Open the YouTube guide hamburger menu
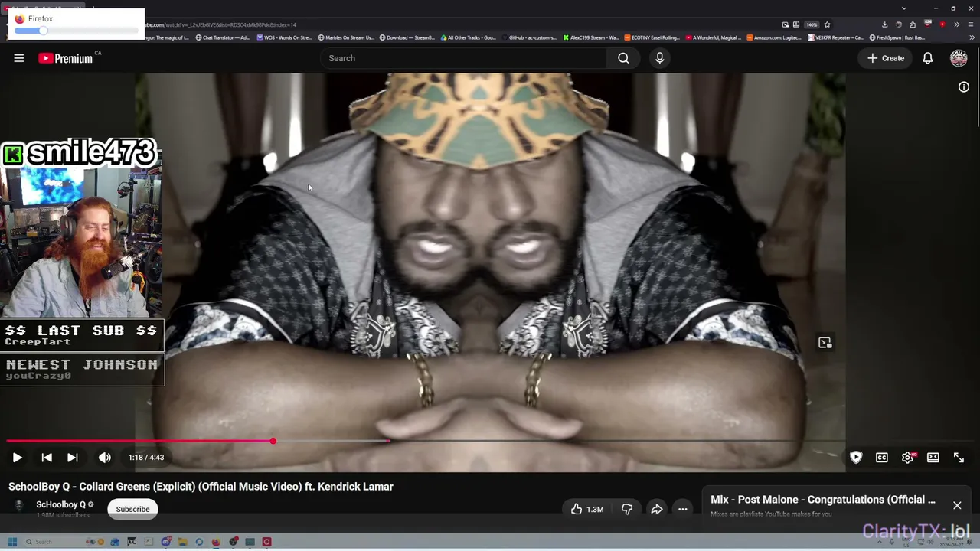 click(19, 58)
